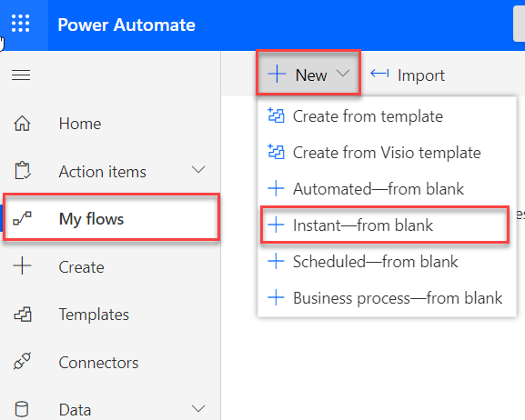The width and height of the screenshot is (525, 420).
Task: Click the Create plus icon in the sidebar
Action: [x=22, y=266]
